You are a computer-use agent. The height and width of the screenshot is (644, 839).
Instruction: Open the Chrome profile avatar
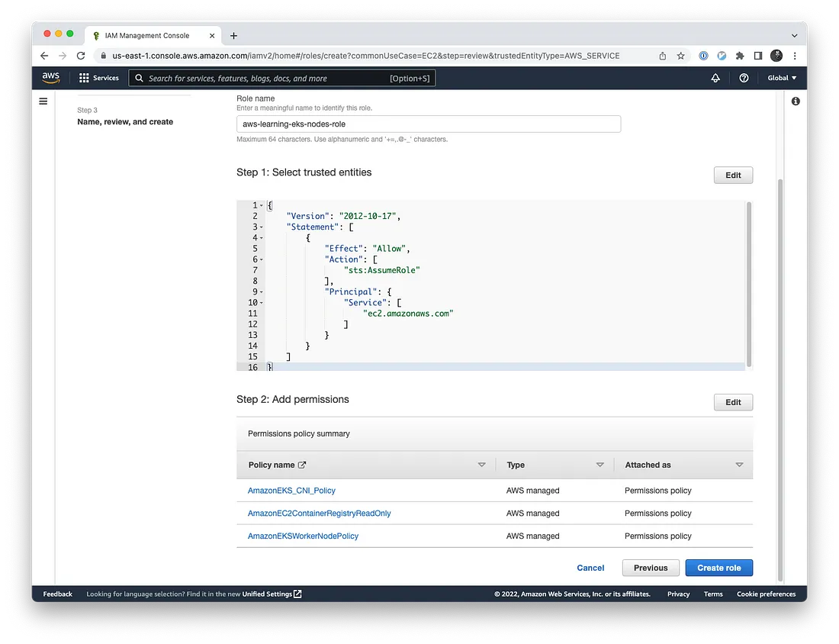click(x=776, y=56)
